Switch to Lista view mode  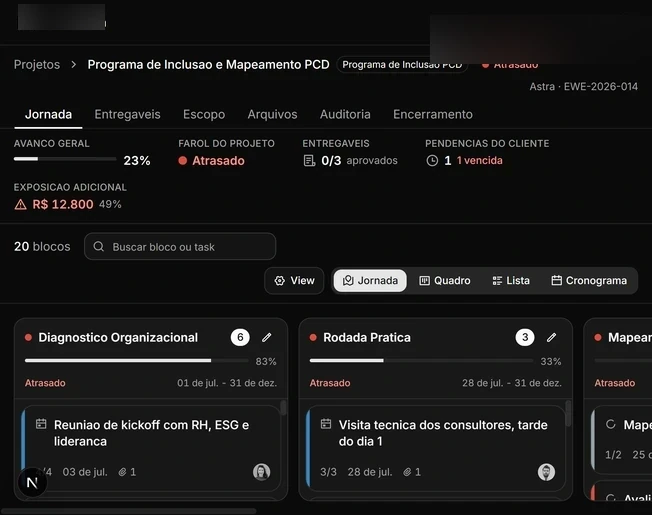[x=511, y=281]
